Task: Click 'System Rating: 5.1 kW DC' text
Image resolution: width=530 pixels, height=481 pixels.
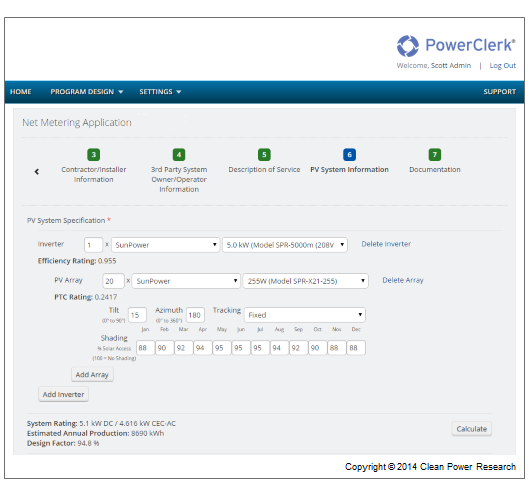Action: coord(70,424)
